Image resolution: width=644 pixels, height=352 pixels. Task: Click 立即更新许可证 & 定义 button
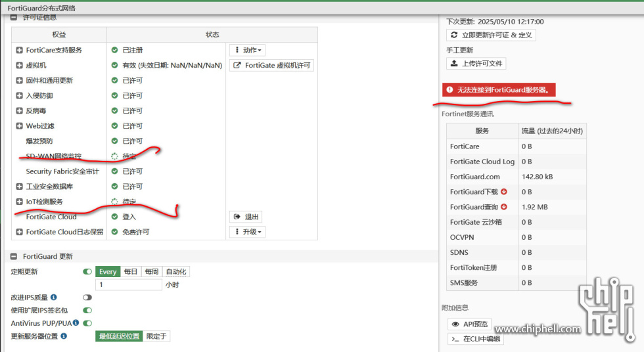click(492, 35)
